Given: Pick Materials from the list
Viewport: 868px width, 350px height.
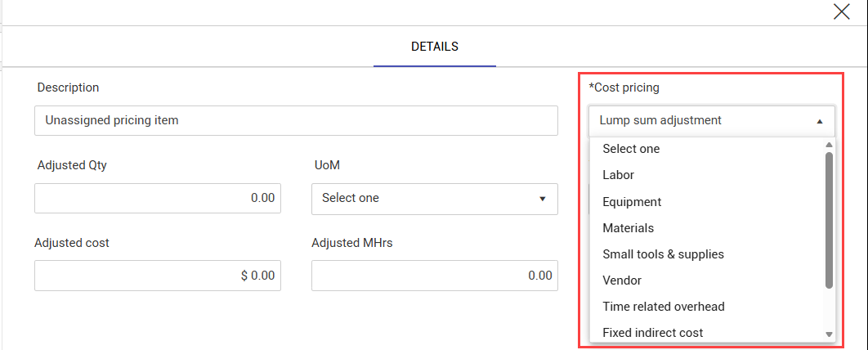Looking at the screenshot, I should click(x=628, y=228).
